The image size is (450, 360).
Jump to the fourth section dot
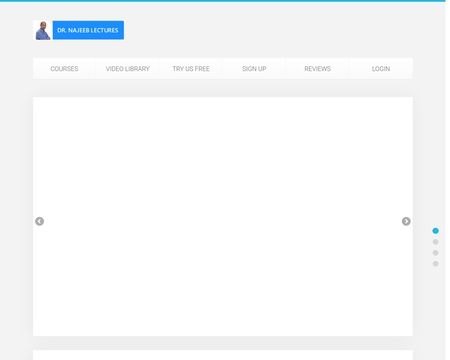(x=435, y=264)
